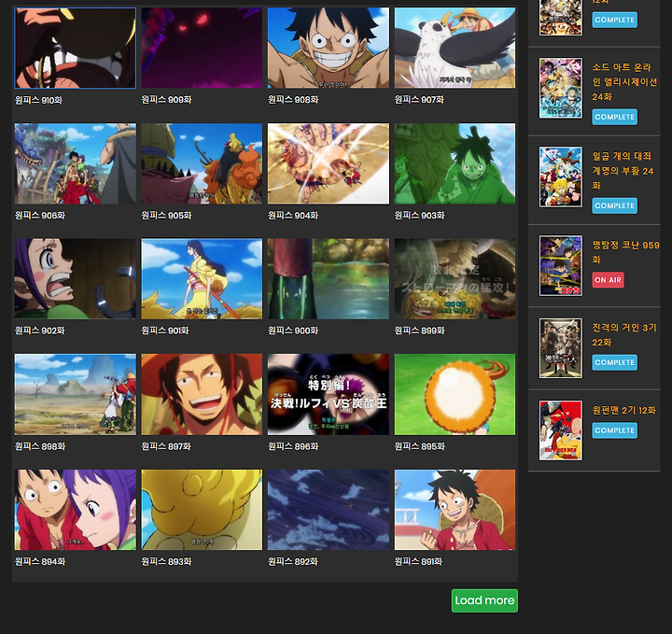Image resolution: width=672 pixels, height=634 pixels.
Task: Click the topmost COMPLETE badge in sidebar
Action: click(614, 20)
